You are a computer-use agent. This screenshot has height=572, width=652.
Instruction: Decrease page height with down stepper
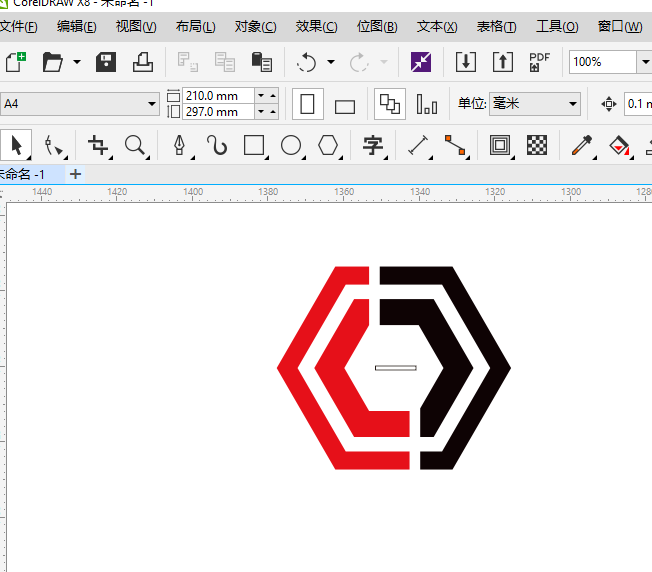pos(261,112)
